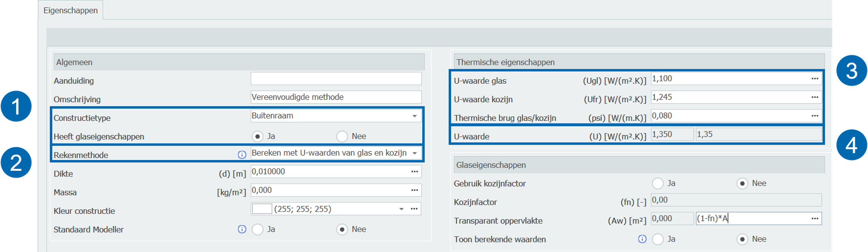Open the Rekenmethode dropdown list
This screenshot has height=252, width=868.
click(x=414, y=153)
